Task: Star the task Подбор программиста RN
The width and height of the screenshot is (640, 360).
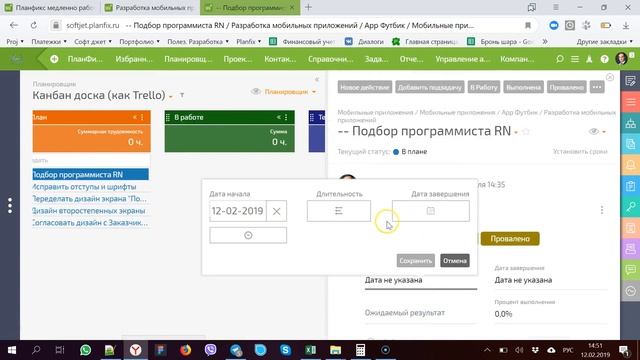Action: 526,131
